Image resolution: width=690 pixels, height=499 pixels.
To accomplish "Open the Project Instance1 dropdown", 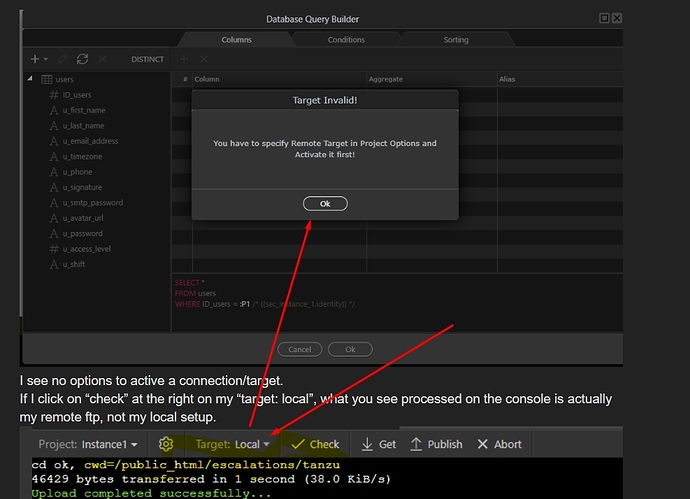I will pyautogui.click(x=88, y=444).
